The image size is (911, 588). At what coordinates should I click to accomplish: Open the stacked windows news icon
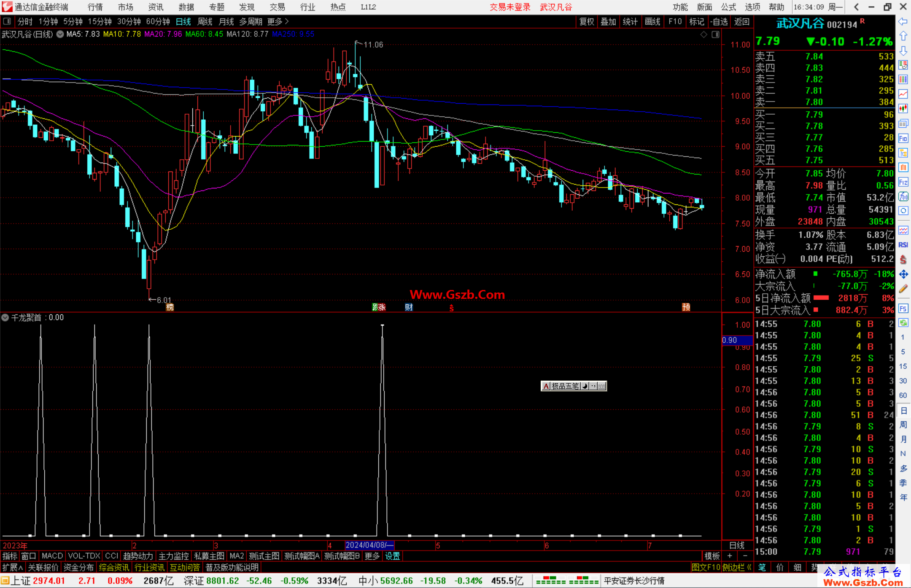[x=903, y=124]
